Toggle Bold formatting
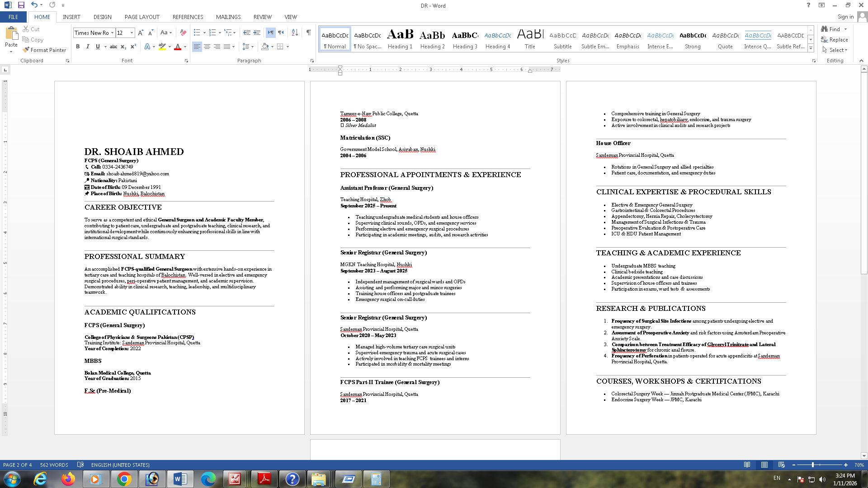This screenshot has width=868, height=488. [78, 47]
